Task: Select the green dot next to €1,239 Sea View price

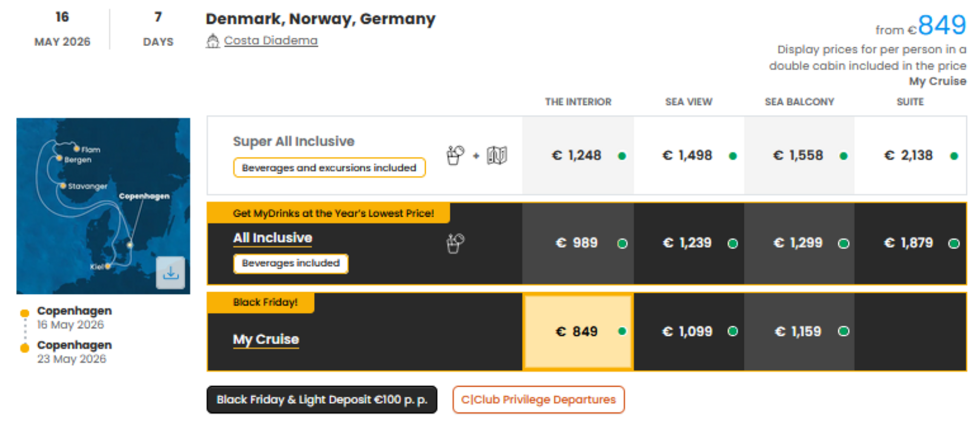Action: [x=733, y=243]
